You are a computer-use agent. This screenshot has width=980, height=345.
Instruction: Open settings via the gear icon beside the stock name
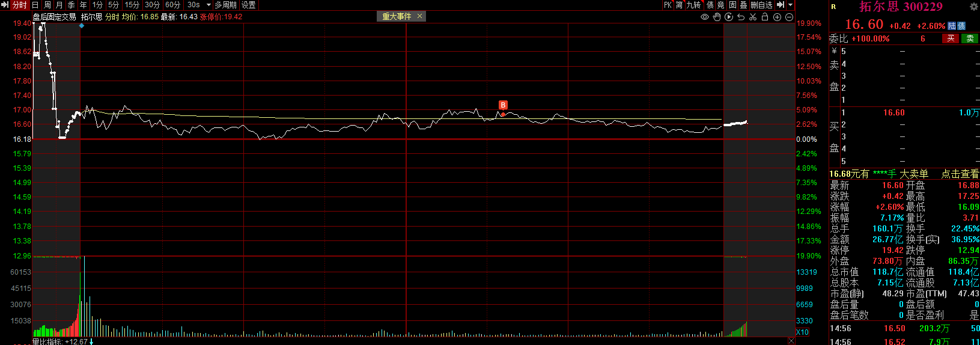(974, 7)
